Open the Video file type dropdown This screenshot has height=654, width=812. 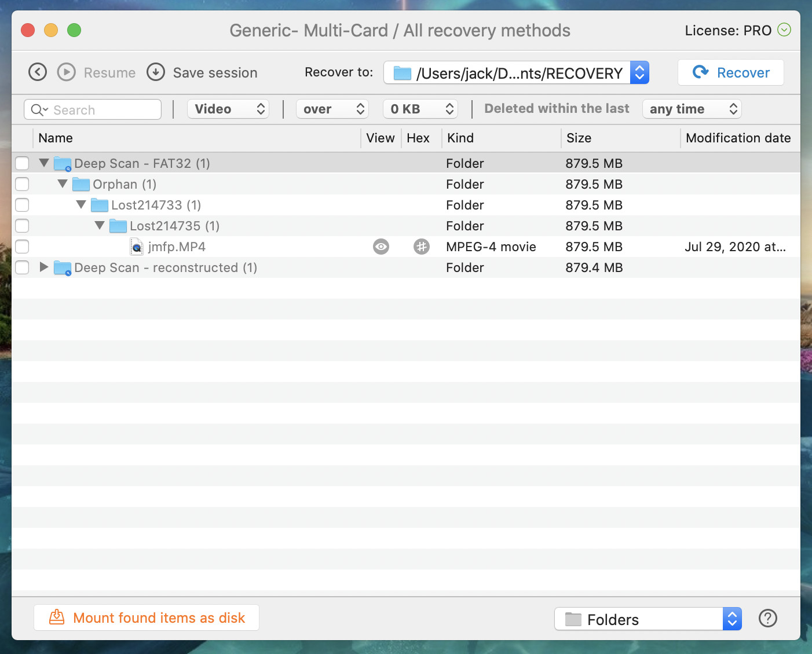point(228,109)
